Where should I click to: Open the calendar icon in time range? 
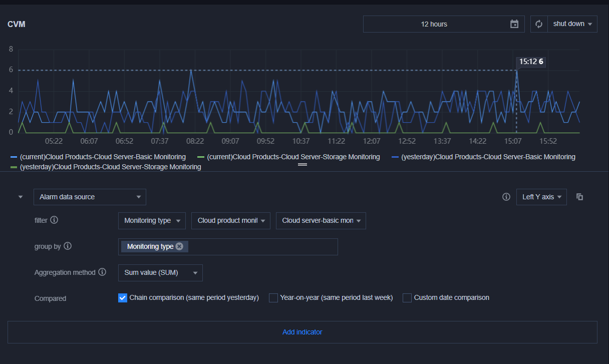[x=514, y=24]
